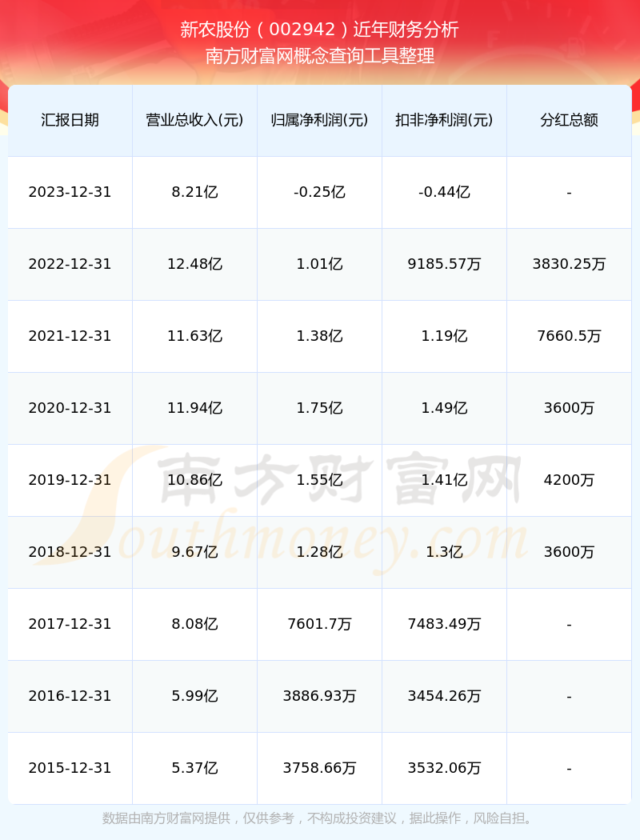Screen dimensions: 640x840
Task: Click revenue value 11.63亿
Action: tap(195, 336)
